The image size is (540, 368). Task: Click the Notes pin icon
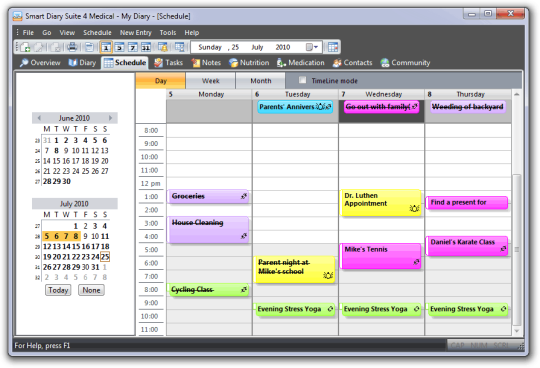coord(196,63)
